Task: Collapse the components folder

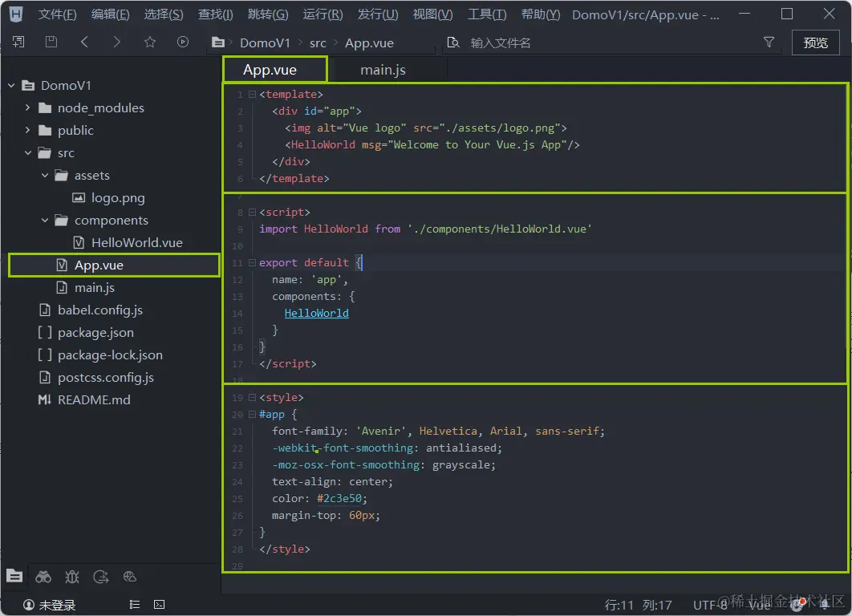Action: (45, 220)
